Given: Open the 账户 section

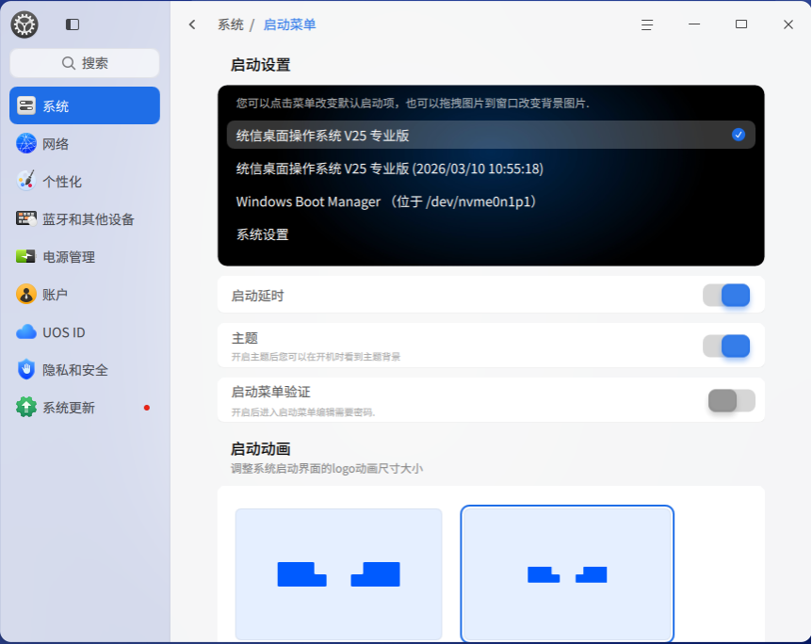Looking at the screenshot, I should tap(85, 294).
